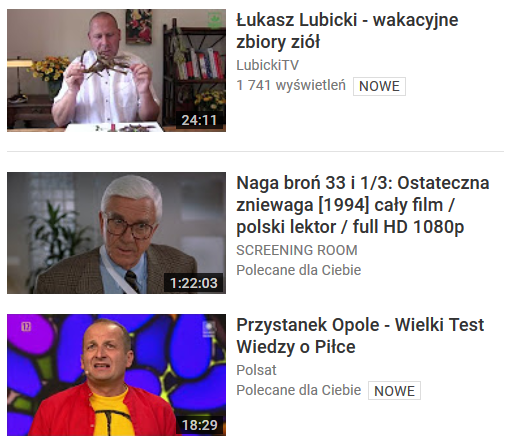Click the NOWE badge on the Polsat video
Viewport: 519px width, 444px height.
394,391
